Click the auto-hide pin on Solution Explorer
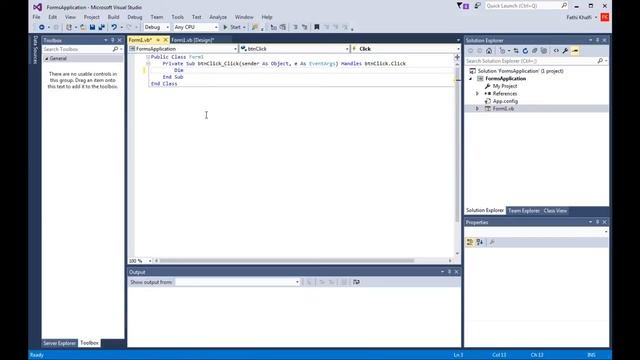Image resolution: width=640 pixels, height=360 pixels. pyautogui.click(x=598, y=40)
